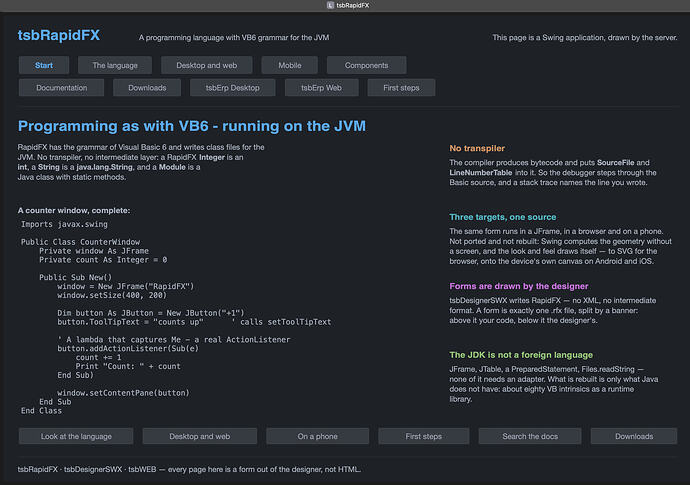Open the Start tab
This screenshot has height=485, width=690.
click(44, 65)
